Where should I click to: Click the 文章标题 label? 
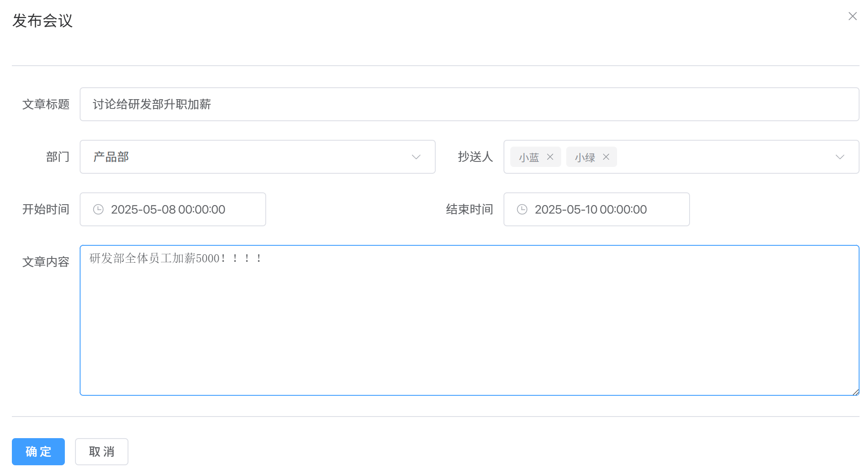[46, 104]
